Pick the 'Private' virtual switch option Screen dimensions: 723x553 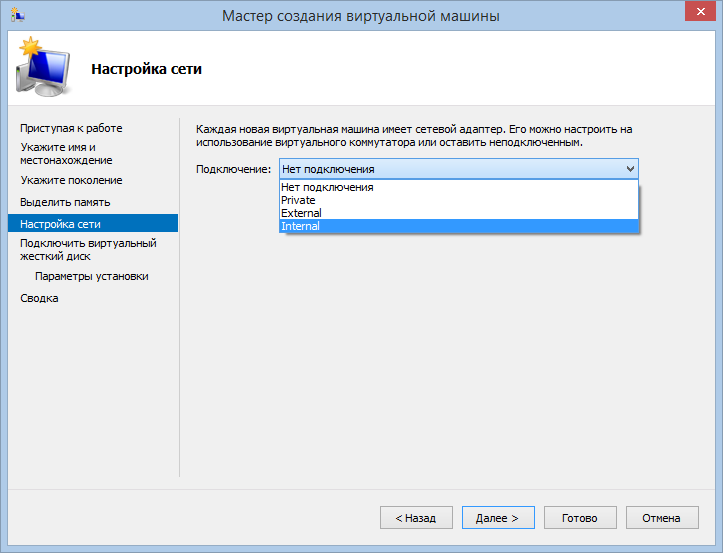coord(298,200)
